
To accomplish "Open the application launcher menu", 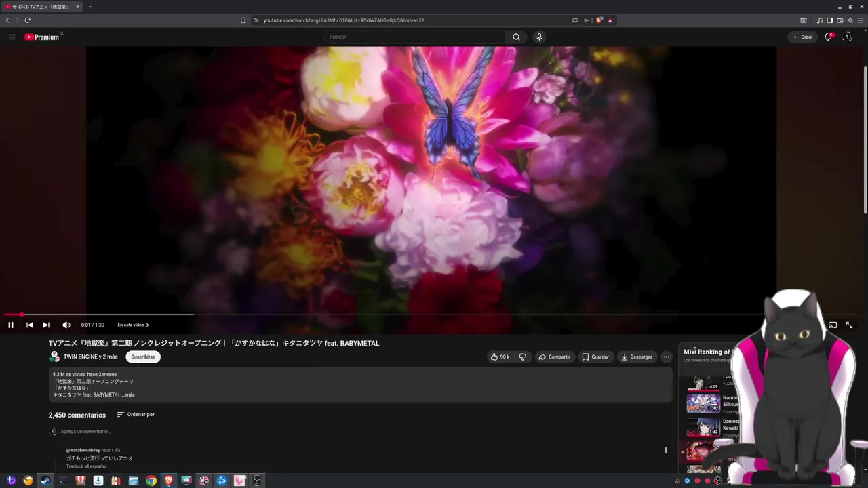I will coord(10,481).
